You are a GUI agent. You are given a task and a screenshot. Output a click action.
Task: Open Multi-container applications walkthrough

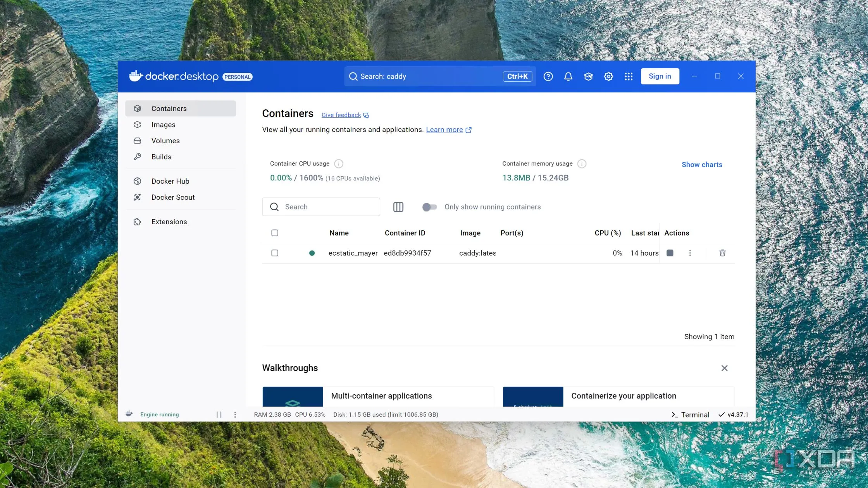[378, 396]
